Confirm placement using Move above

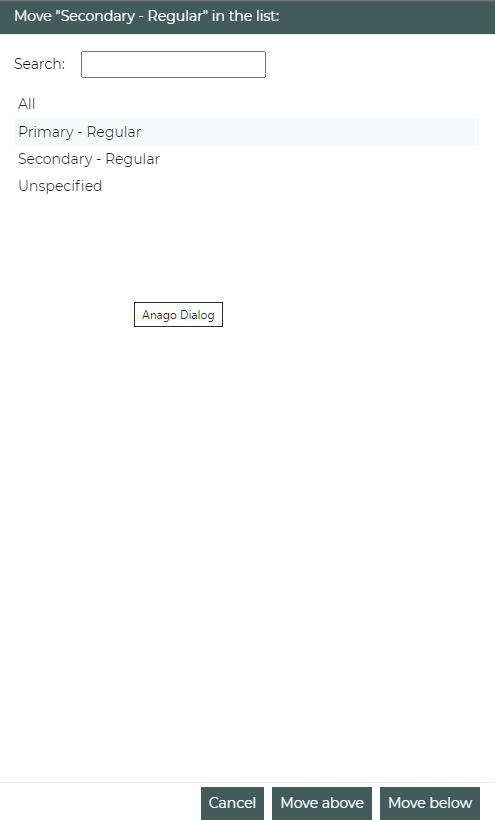click(x=322, y=803)
